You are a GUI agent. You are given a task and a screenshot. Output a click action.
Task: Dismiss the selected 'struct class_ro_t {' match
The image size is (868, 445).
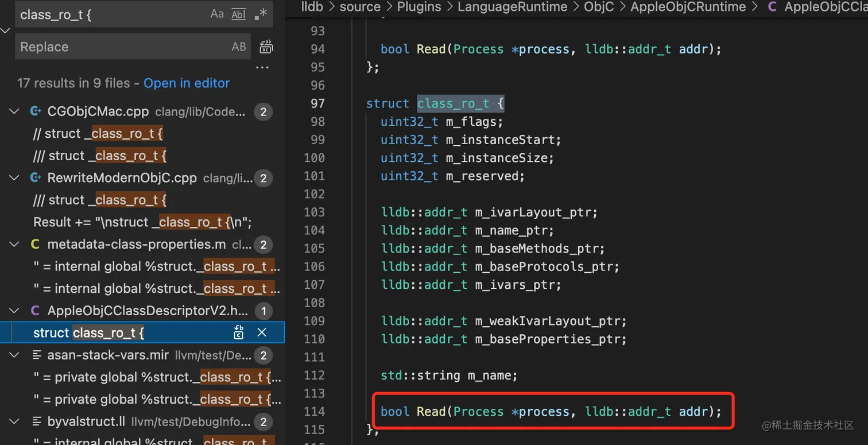pyautogui.click(x=262, y=332)
